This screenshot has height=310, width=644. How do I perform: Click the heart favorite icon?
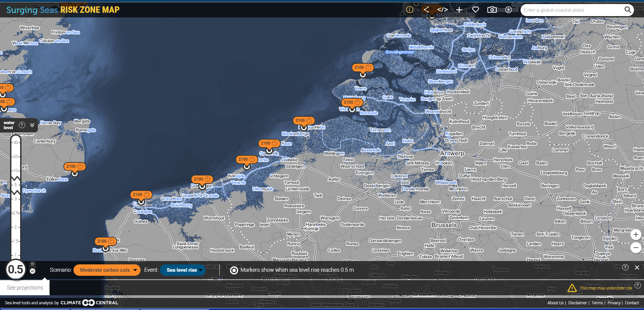pyautogui.click(x=476, y=10)
